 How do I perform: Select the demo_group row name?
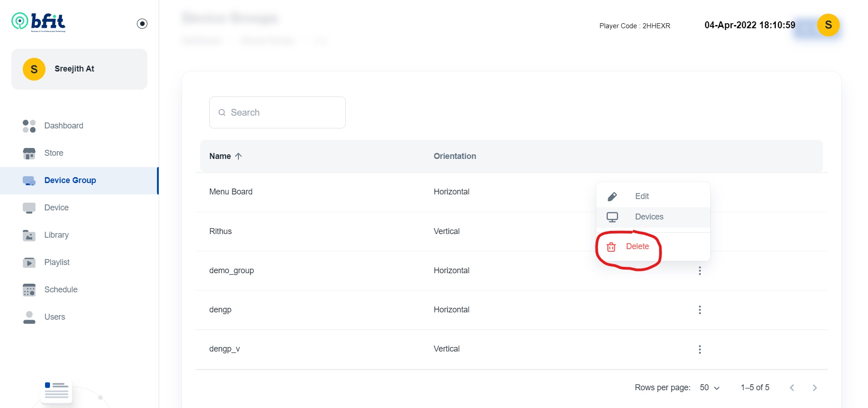pos(232,270)
